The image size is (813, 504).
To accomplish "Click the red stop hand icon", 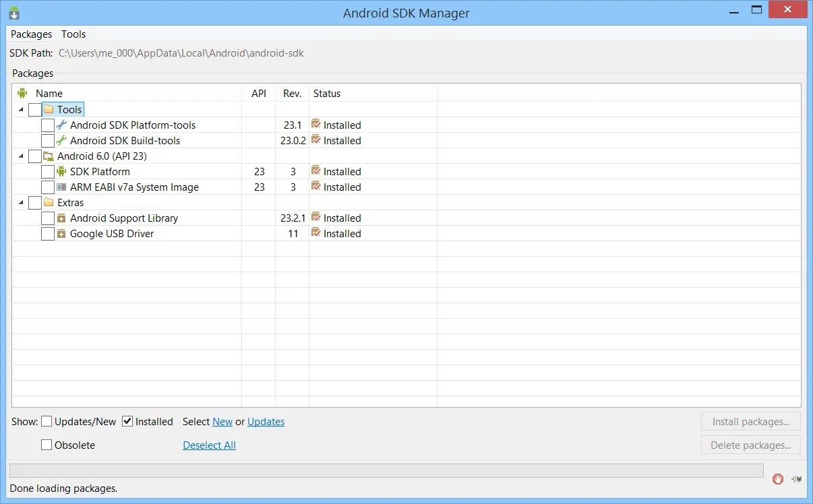I will pyautogui.click(x=778, y=478).
